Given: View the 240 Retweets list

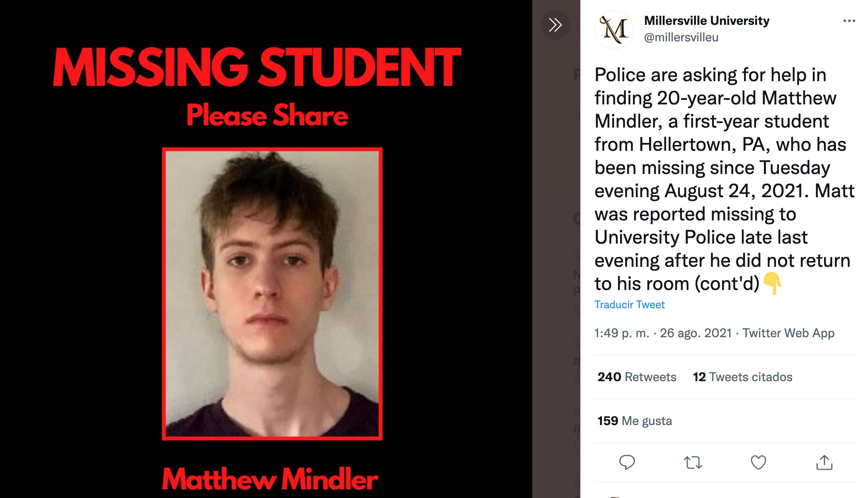Looking at the screenshot, I should coord(637,377).
